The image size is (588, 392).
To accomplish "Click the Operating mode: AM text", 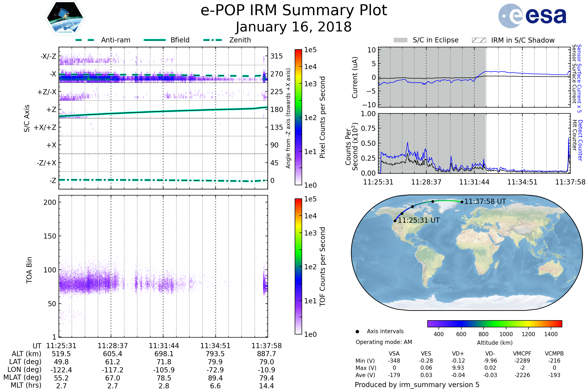I will pyautogui.click(x=384, y=342).
